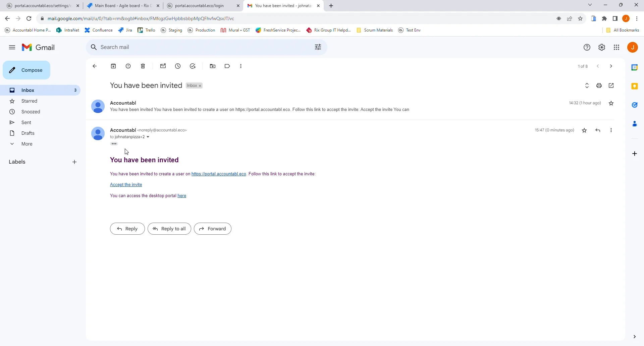
Task: Open Inbox folder
Action: 40,90
